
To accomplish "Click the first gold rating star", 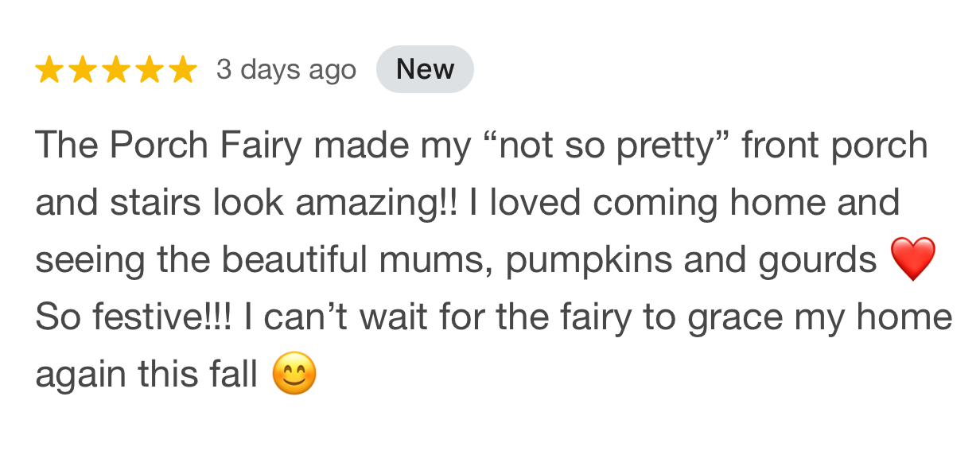I will click(49, 70).
